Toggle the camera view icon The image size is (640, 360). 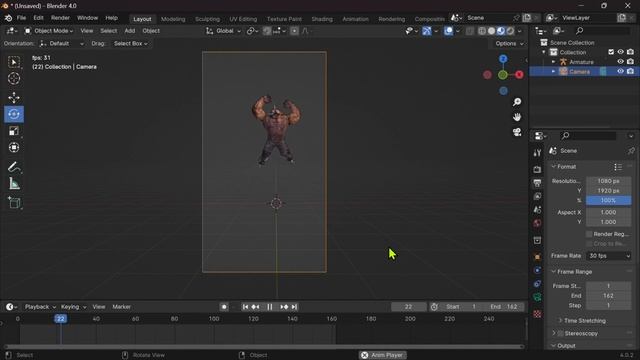tap(517, 132)
